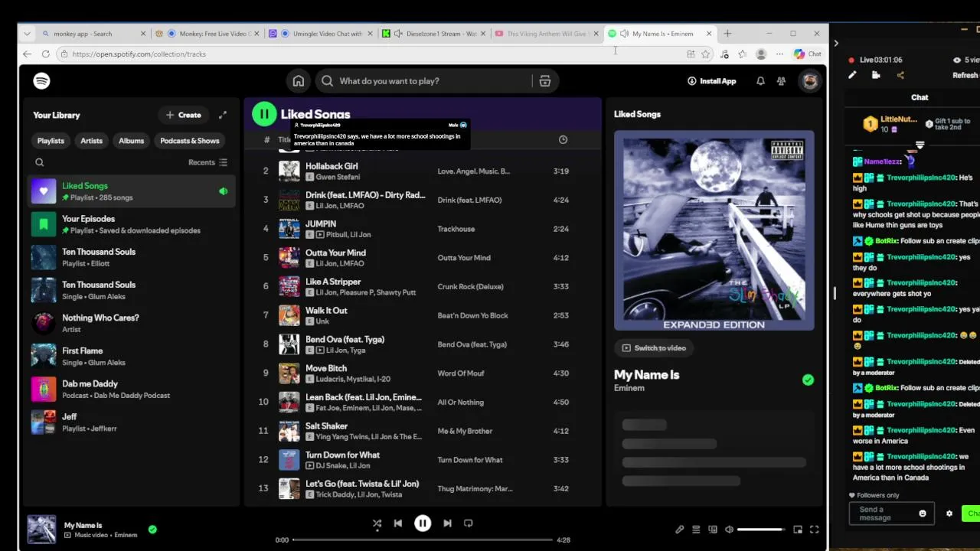The width and height of the screenshot is (980, 551).
Task: Collapse stream side panel with chevron
Action: coord(836,44)
